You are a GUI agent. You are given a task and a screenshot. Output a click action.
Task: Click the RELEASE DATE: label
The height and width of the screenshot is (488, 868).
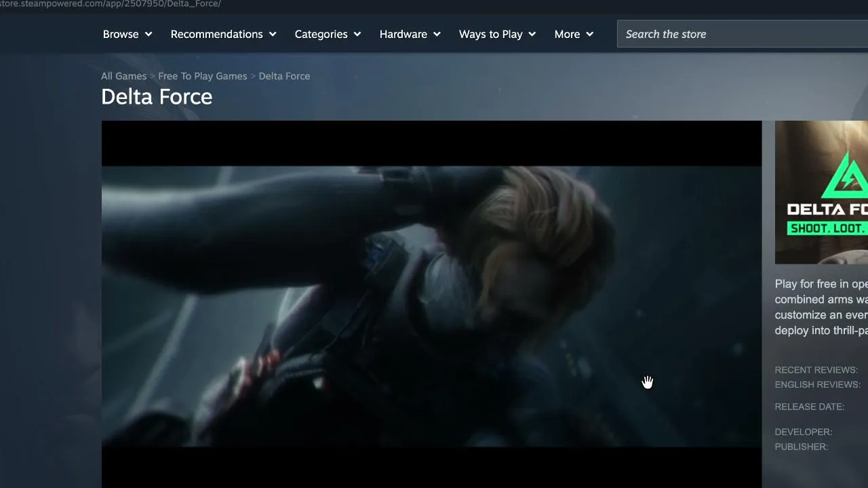pos(810,407)
